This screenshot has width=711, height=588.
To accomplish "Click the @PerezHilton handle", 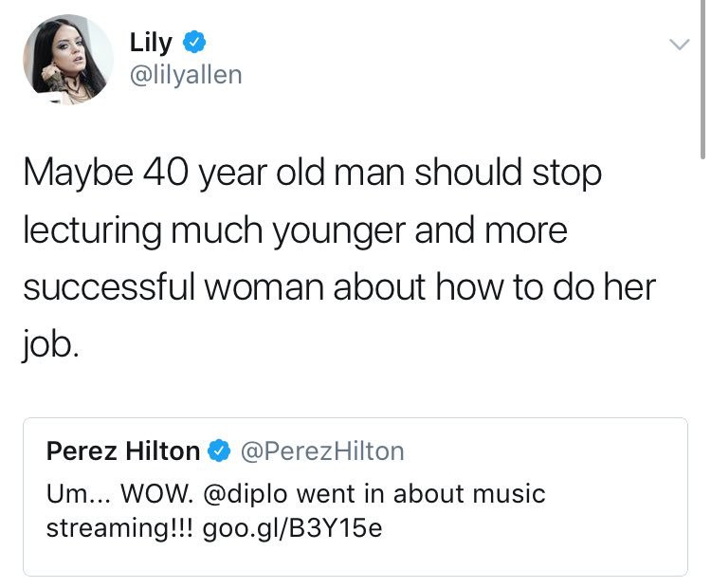I will pyautogui.click(x=322, y=451).
